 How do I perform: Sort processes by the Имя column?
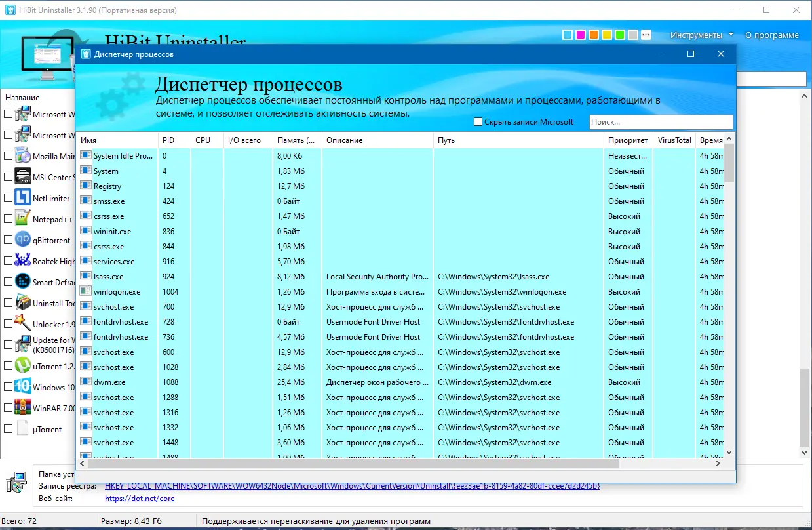coord(117,140)
